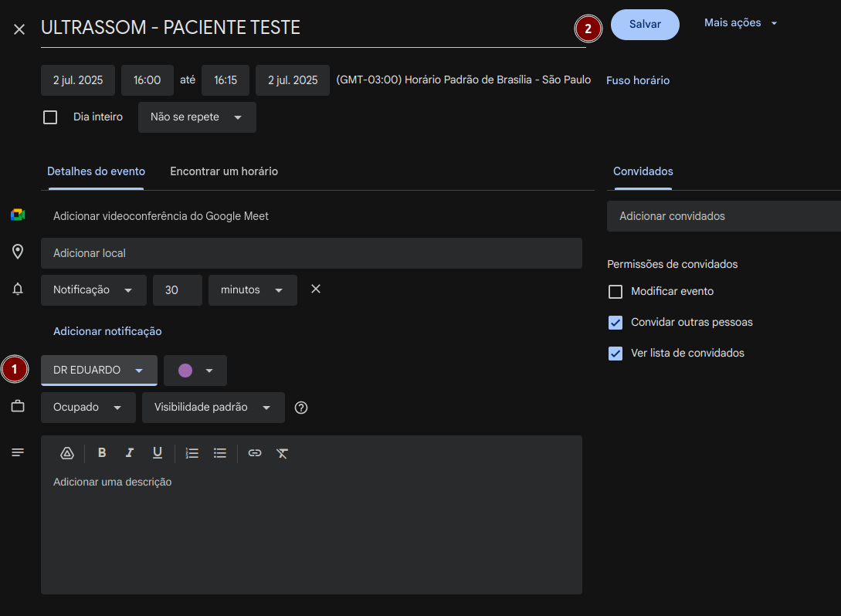
Task: Click the Google Drive attachment icon
Action: tap(67, 453)
